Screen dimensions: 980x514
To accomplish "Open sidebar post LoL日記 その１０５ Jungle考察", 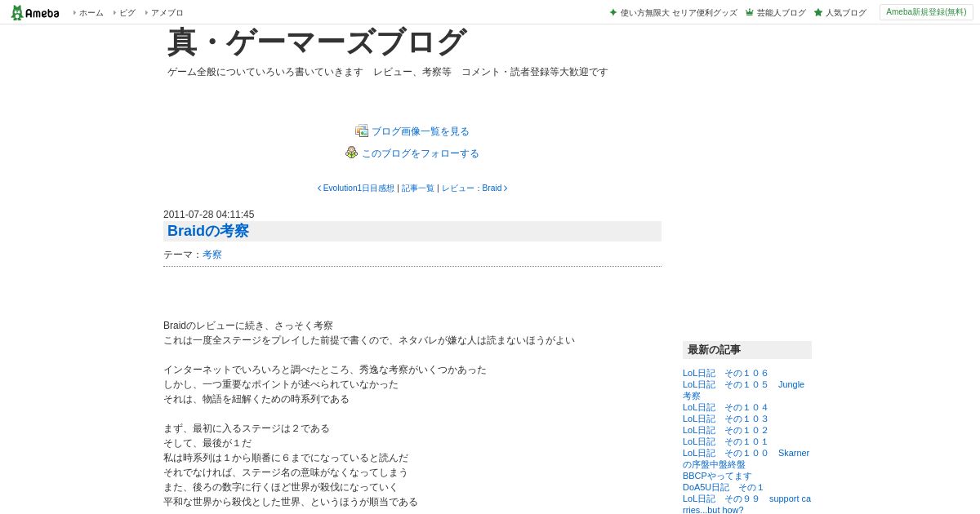I will coord(743,390).
